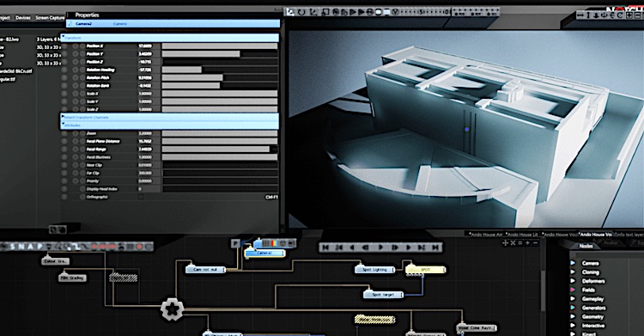Switch to the Screen Capture tab

50,18
